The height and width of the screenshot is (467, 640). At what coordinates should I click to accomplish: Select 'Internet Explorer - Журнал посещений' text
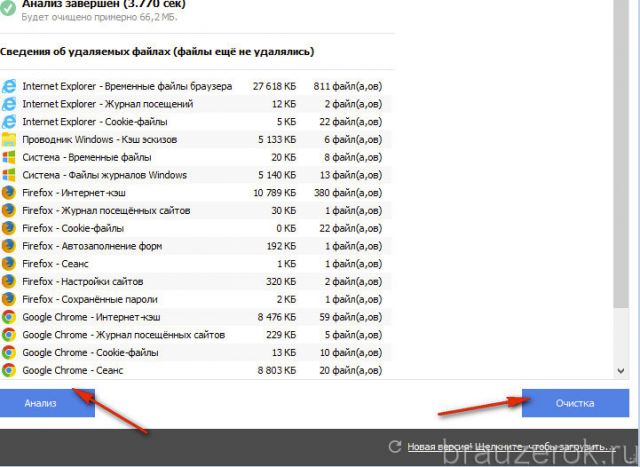pos(108,104)
